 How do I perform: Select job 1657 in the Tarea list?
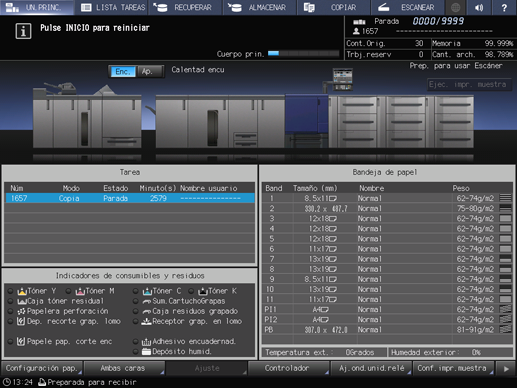click(130, 198)
